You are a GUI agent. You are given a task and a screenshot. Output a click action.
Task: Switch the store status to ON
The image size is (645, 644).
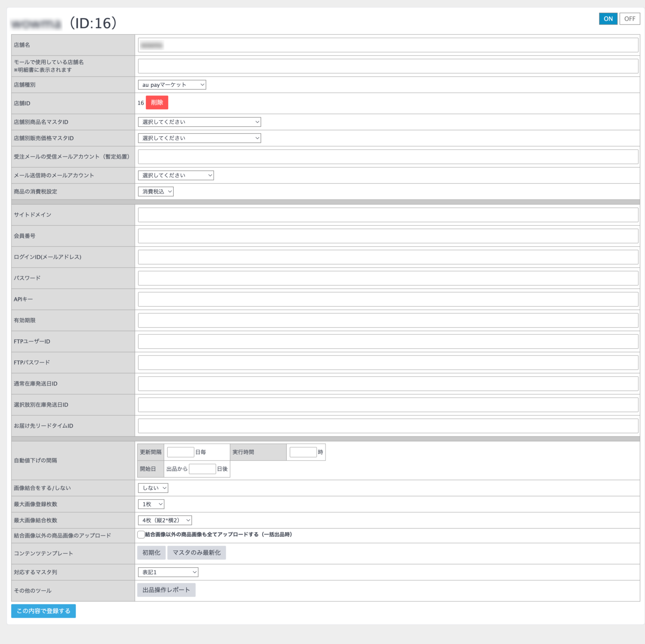[608, 19]
